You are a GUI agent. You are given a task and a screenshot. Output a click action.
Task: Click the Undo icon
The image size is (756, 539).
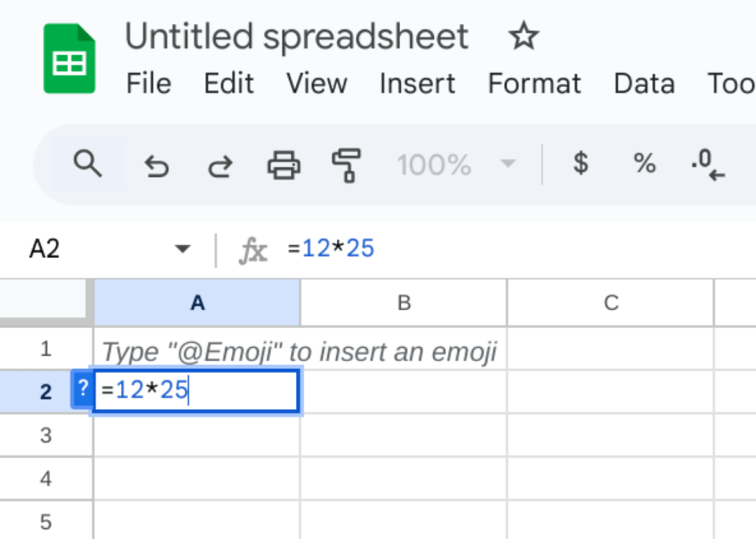(156, 164)
